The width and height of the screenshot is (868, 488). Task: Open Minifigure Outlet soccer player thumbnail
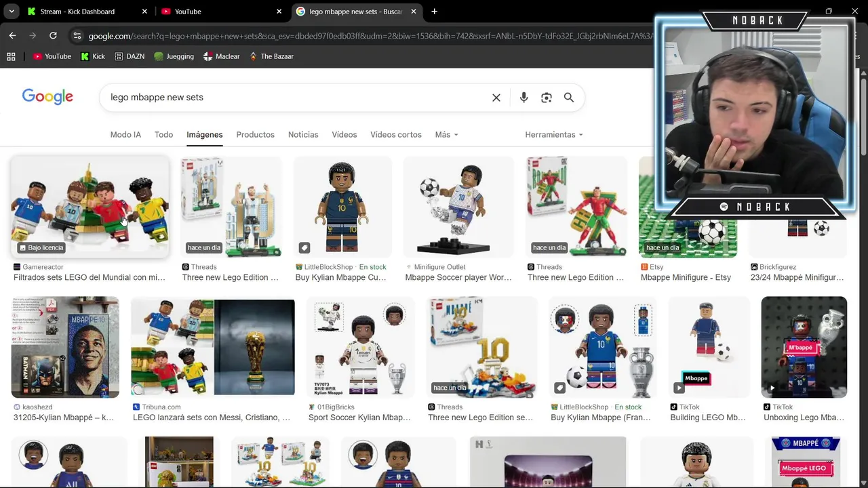(x=458, y=207)
